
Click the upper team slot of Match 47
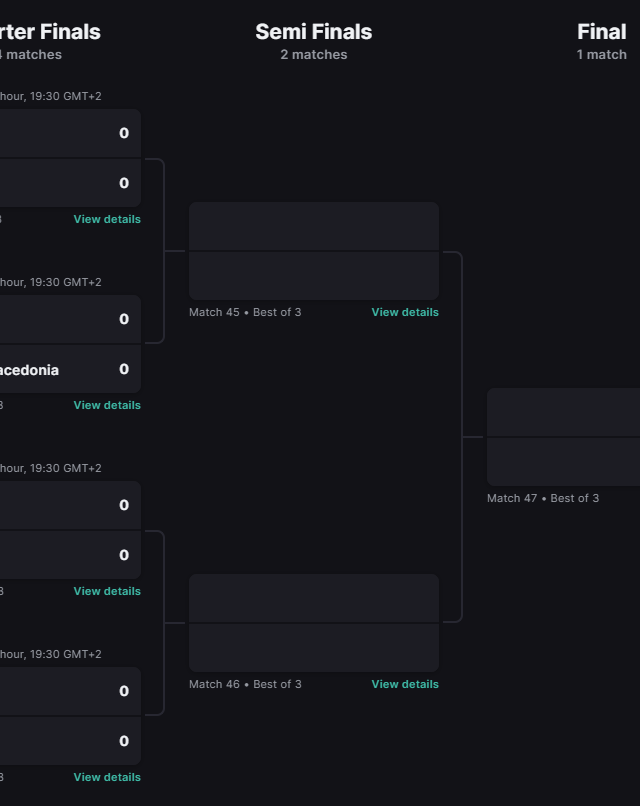[563, 412]
